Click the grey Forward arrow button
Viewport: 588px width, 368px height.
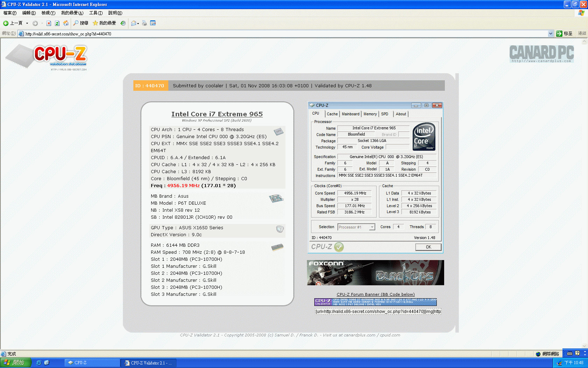35,23
